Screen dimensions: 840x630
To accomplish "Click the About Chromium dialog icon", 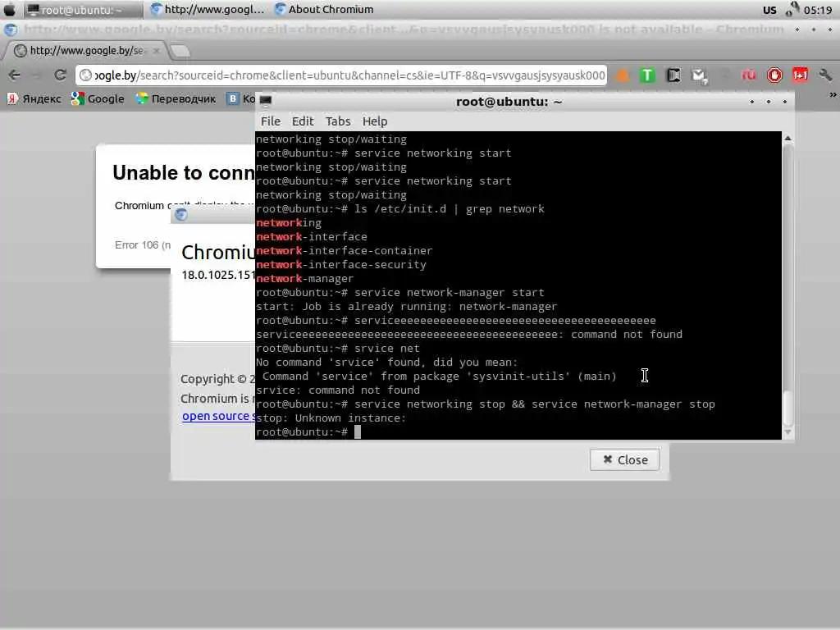I will [x=181, y=215].
